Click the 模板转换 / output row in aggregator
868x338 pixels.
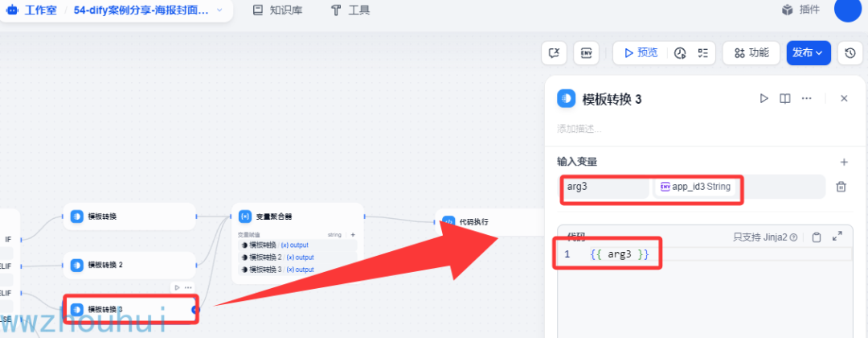pos(297,245)
